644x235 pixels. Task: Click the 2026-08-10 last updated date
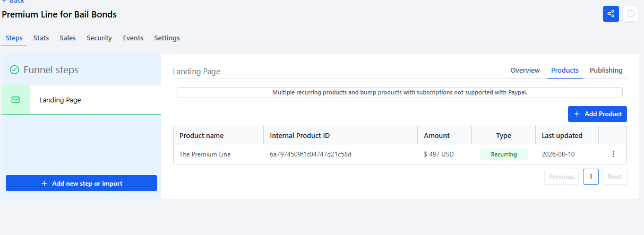pyautogui.click(x=558, y=154)
